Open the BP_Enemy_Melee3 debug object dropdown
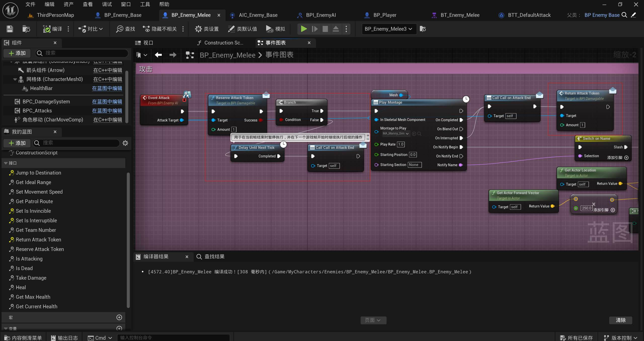This screenshot has height=341, width=644. 389,29
